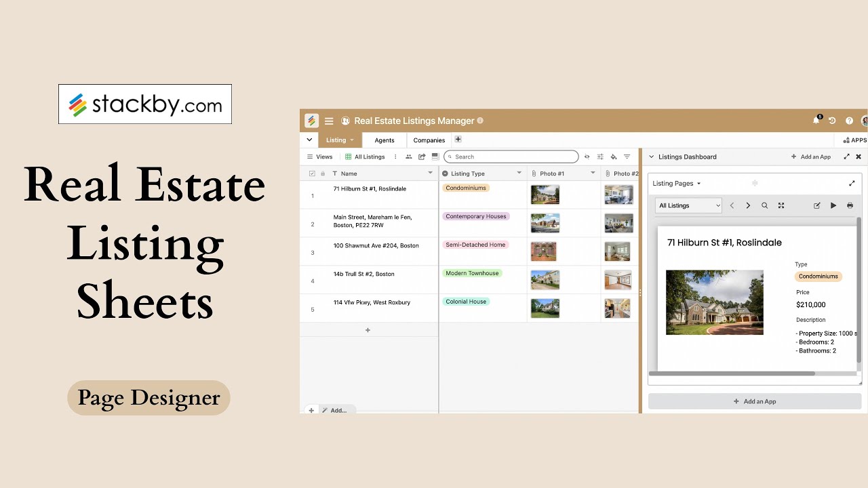
Task: Add a new table with plus icon
Action: click(x=458, y=140)
